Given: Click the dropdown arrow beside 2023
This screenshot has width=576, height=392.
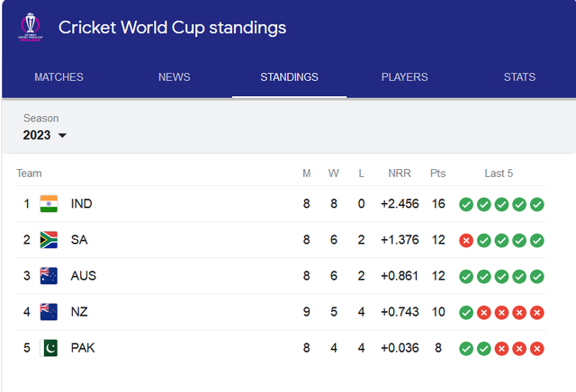Looking at the screenshot, I should (62, 136).
